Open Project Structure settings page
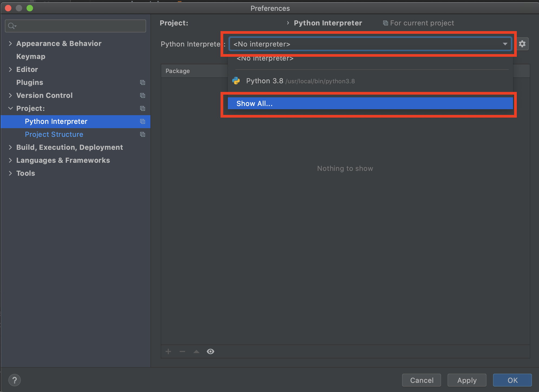 point(54,134)
